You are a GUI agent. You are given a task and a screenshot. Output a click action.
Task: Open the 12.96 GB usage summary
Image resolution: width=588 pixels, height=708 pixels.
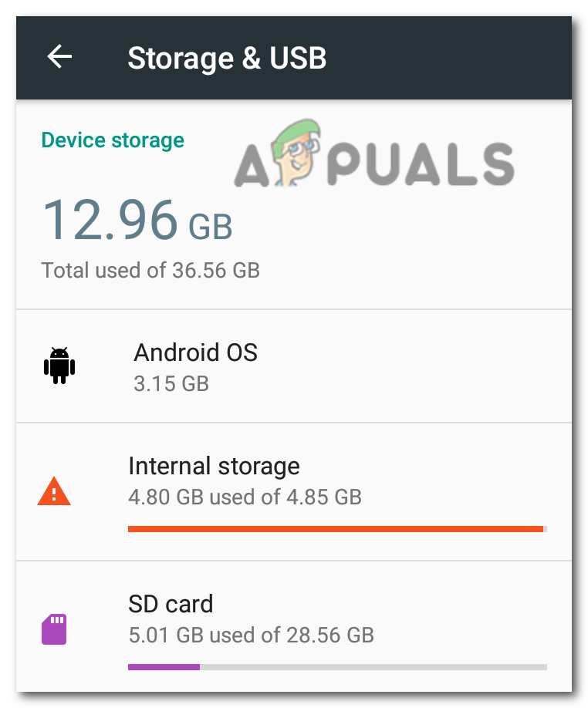[139, 224]
